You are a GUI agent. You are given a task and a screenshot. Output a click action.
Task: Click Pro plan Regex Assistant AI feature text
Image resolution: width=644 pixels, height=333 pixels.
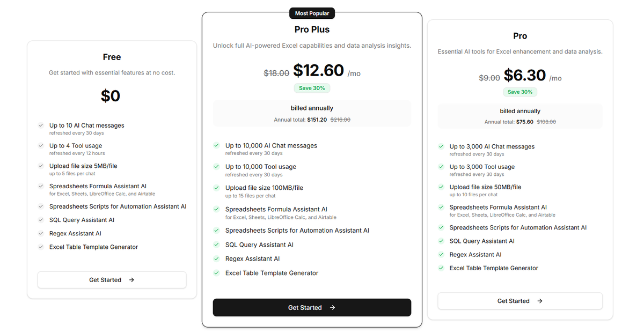[x=475, y=255]
